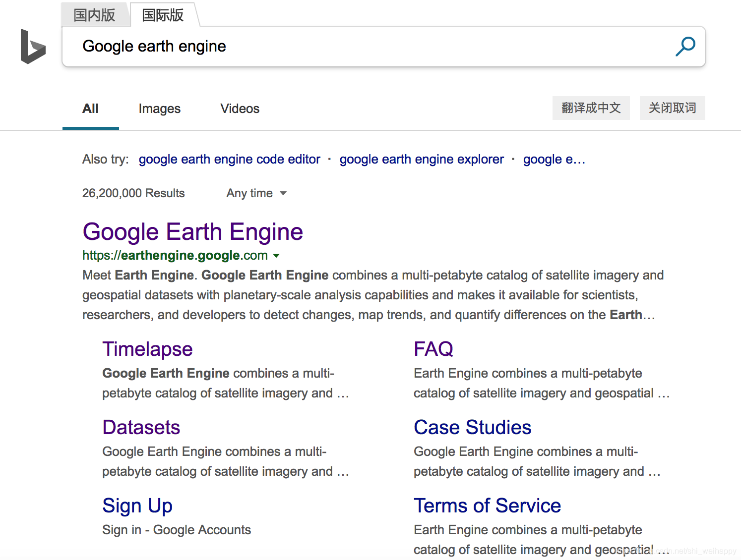Select the All results tab

click(90, 109)
